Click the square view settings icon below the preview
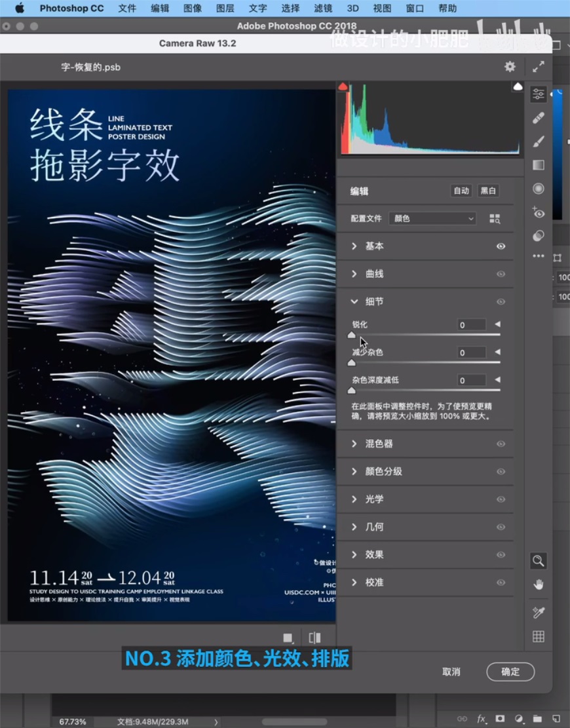Image resolution: width=570 pixels, height=728 pixels. [x=288, y=638]
